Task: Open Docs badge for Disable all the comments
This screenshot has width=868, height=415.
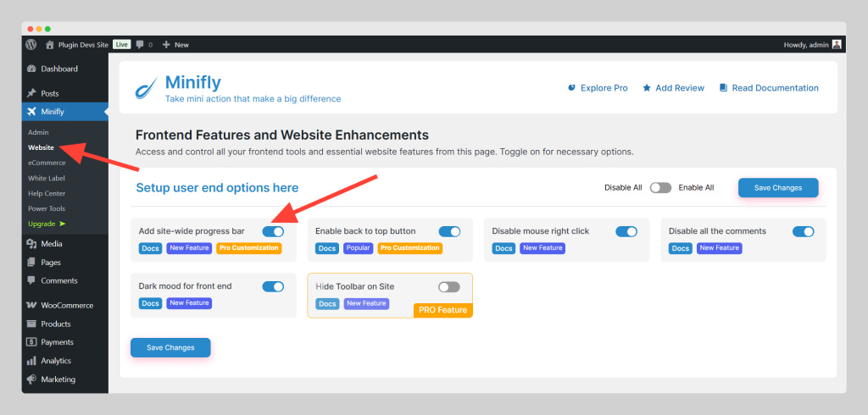Action: [681, 248]
